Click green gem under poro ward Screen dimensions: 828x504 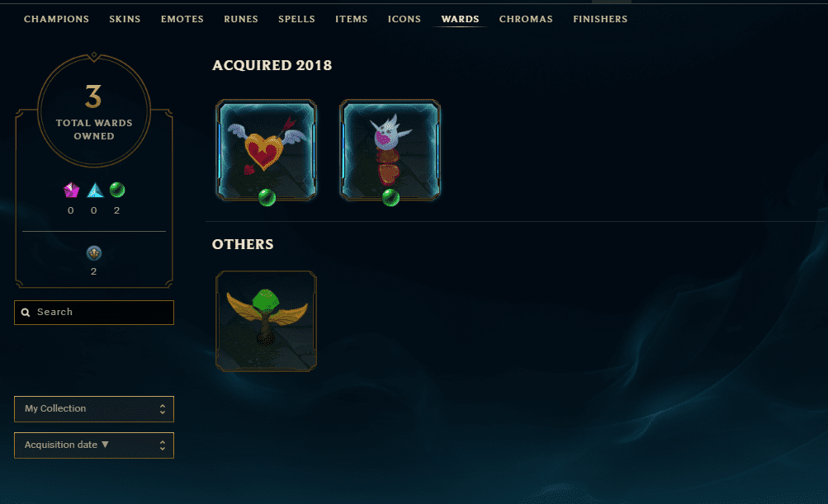coord(390,198)
